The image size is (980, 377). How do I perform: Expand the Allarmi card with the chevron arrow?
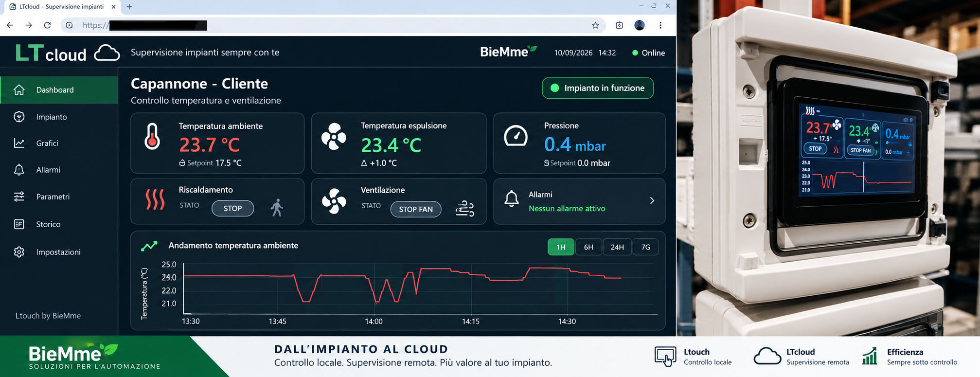[652, 200]
